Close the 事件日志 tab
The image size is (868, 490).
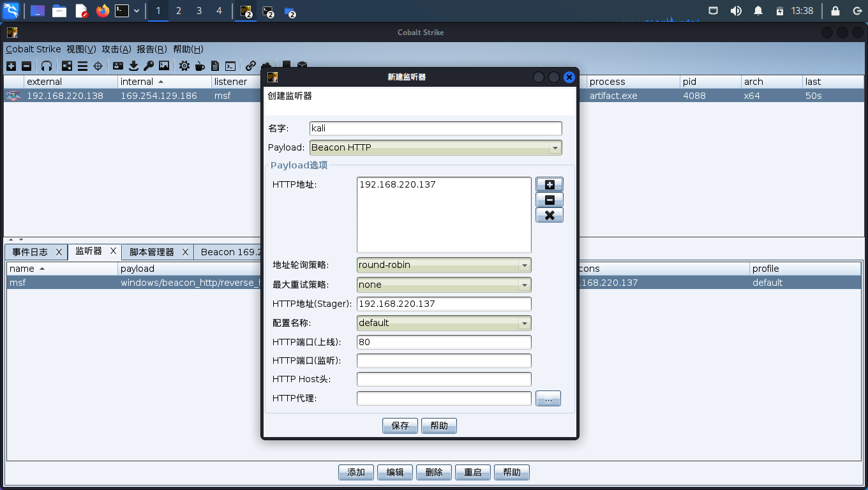click(x=59, y=252)
